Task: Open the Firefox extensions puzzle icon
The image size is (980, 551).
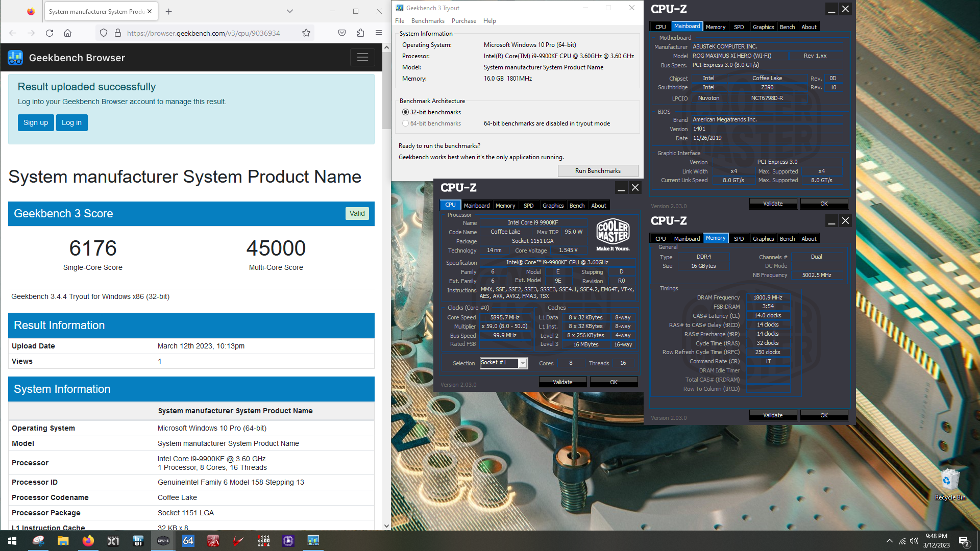Action: click(360, 33)
